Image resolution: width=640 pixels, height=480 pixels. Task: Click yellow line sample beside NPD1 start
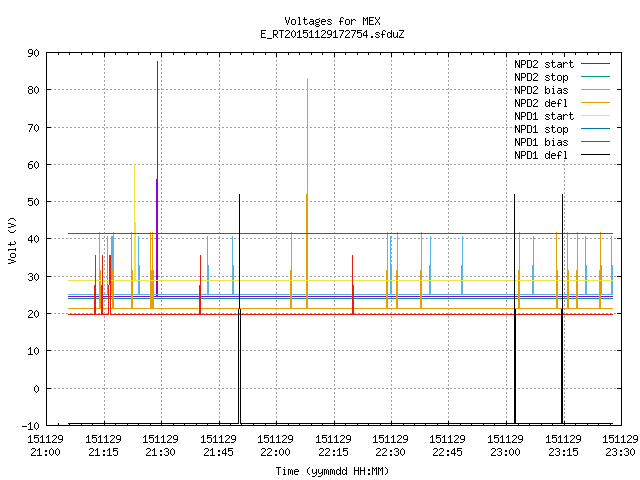pyautogui.click(x=595, y=116)
